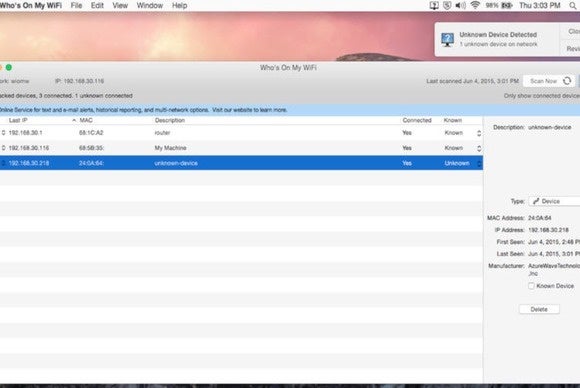
Task: Click the Connected column header
Action: 417,121
